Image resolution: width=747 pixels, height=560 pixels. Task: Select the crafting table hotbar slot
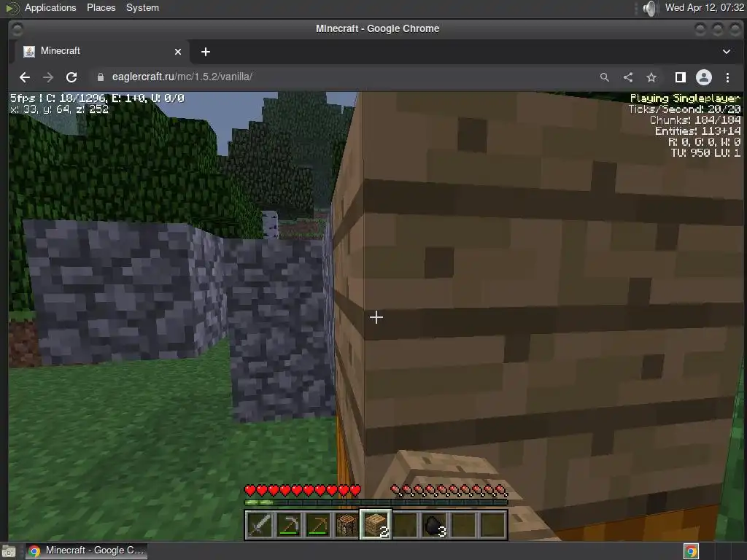pos(347,525)
